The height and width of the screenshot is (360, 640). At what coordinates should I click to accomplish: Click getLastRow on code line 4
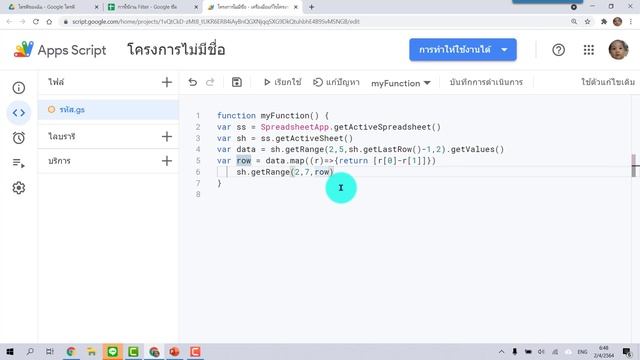(x=387, y=149)
